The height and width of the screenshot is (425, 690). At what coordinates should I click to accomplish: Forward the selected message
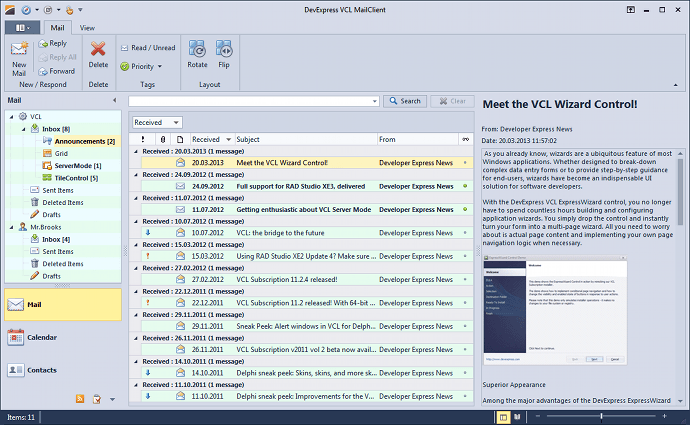click(56, 71)
